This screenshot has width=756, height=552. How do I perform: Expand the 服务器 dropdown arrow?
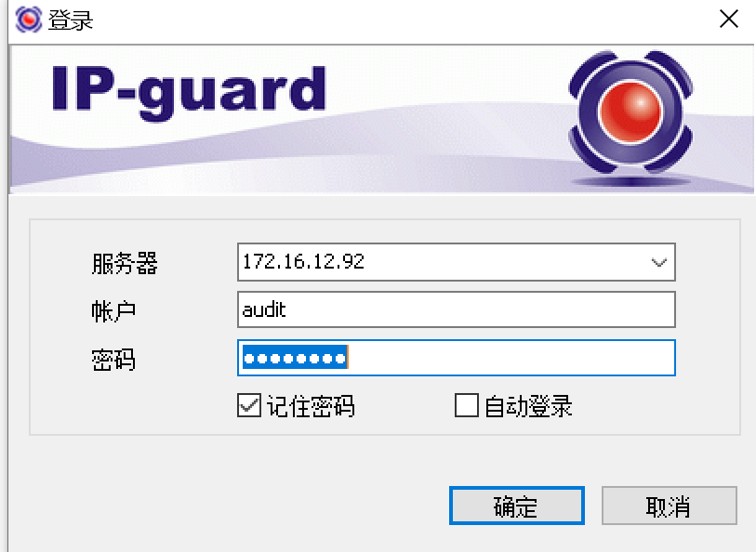click(x=658, y=262)
